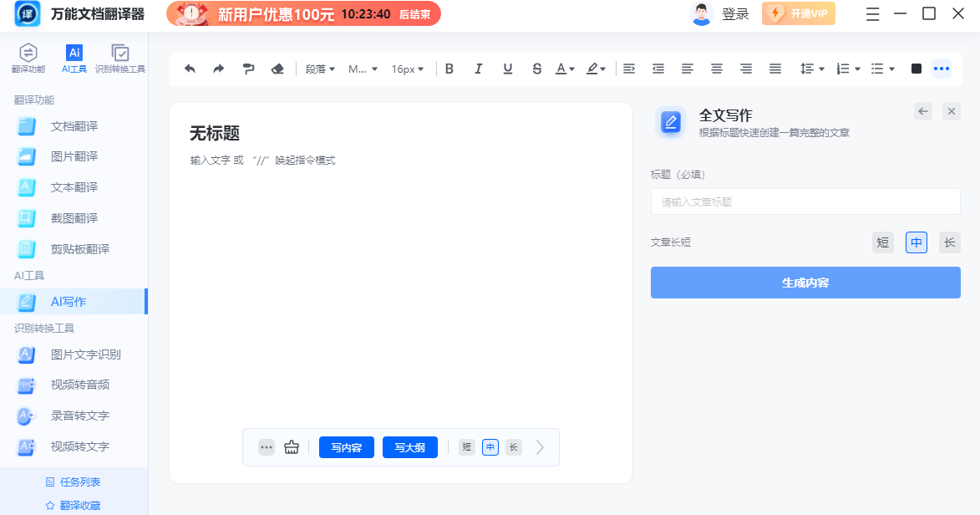Viewport: 980px width, 515px height.
Task: Click the black color square in toolbar
Action: pos(917,69)
